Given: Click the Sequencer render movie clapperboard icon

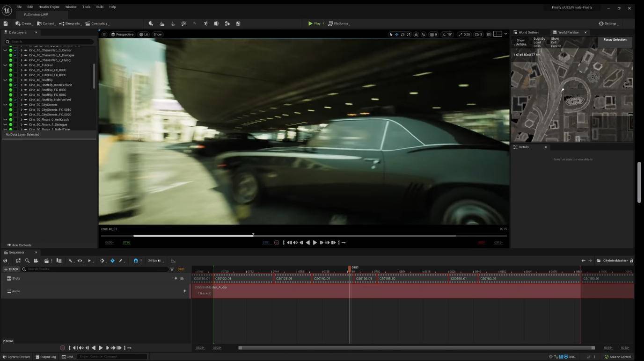Looking at the screenshot, I should (46, 260).
